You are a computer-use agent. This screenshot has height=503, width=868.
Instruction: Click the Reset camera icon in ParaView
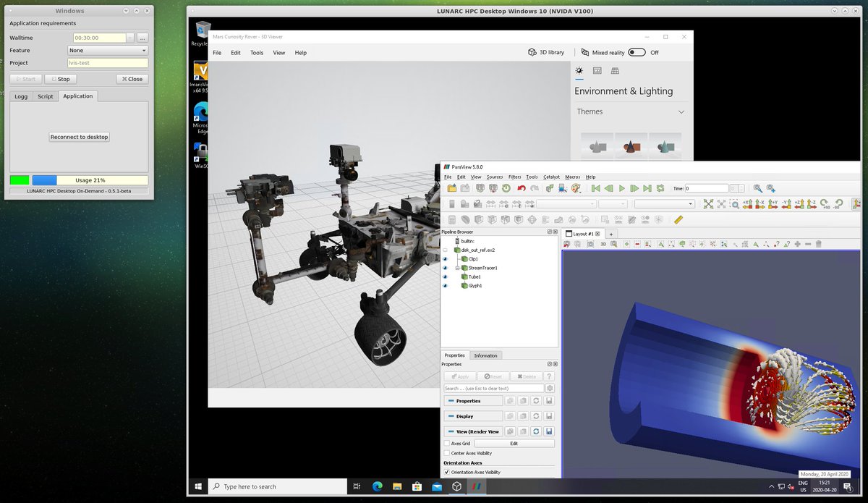tap(708, 204)
